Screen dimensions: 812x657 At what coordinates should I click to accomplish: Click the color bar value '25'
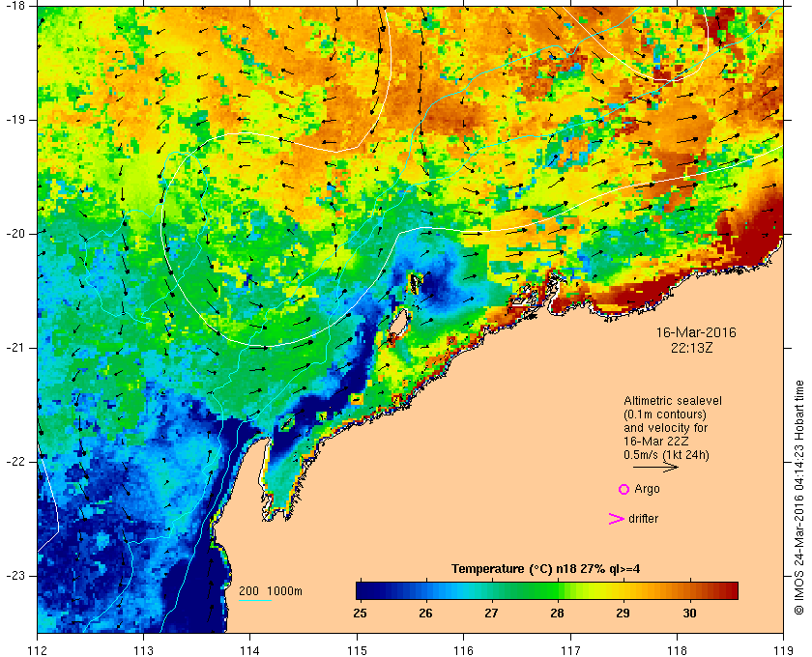click(x=360, y=614)
